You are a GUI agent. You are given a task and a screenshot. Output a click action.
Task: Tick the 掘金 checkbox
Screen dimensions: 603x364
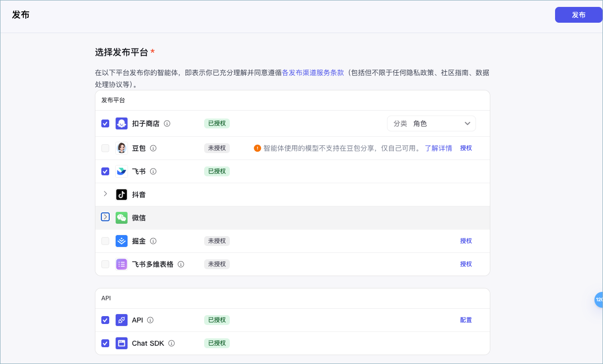click(x=105, y=241)
